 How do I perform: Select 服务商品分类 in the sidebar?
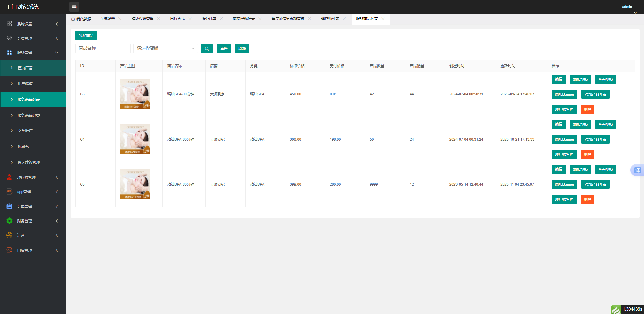tap(29, 115)
